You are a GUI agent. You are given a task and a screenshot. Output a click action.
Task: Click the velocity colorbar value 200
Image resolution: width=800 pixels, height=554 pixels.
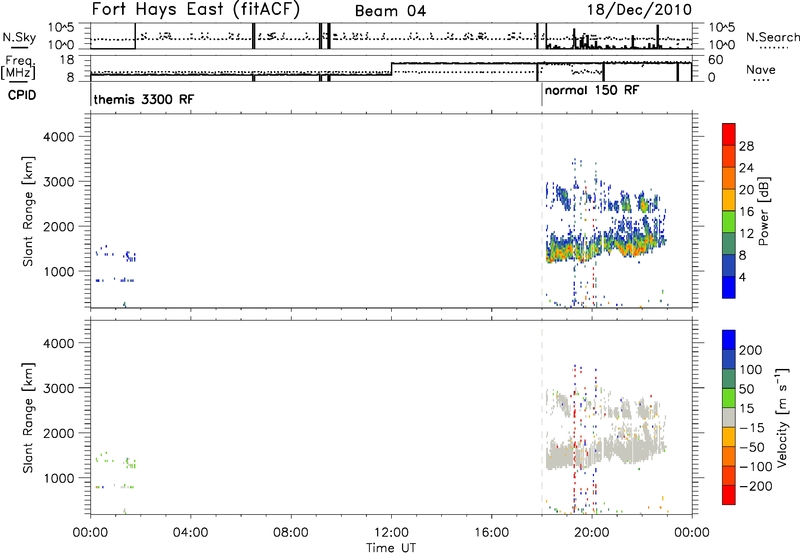click(x=751, y=350)
